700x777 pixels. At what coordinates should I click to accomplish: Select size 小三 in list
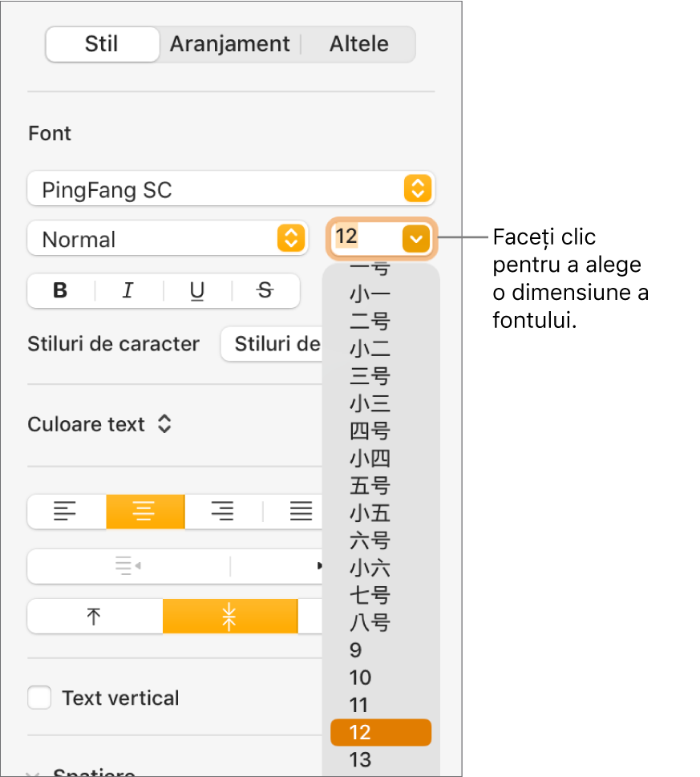tap(380, 403)
